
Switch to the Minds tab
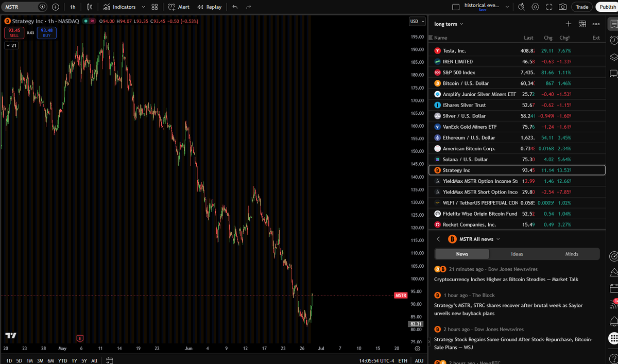pyautogui.click(x=572, y=254)
